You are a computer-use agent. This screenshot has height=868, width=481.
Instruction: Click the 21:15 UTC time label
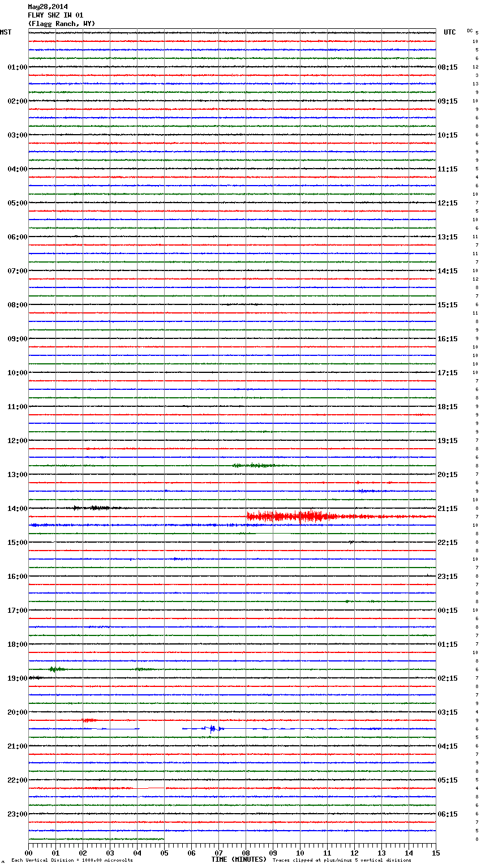click(x=448, y=509)
